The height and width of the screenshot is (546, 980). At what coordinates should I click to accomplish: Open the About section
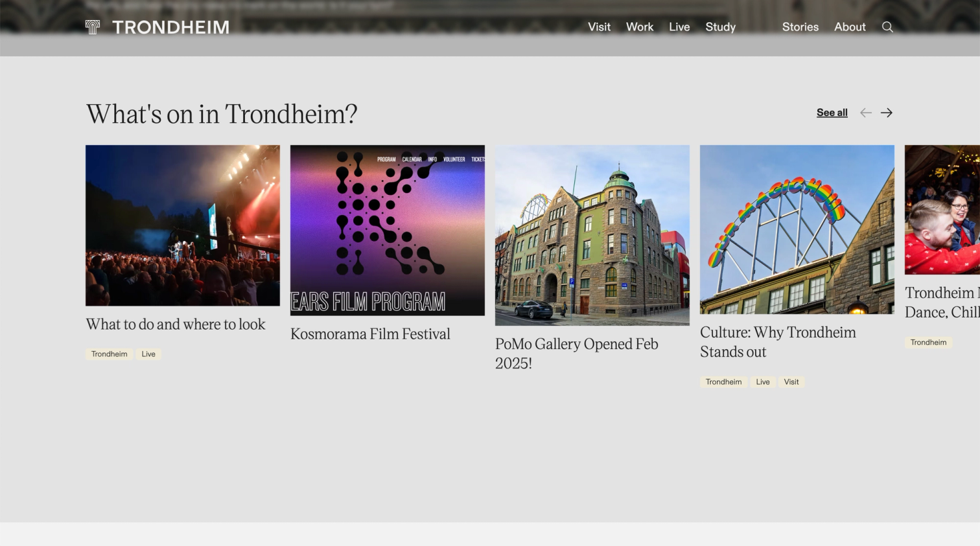(x=850, y=27)
